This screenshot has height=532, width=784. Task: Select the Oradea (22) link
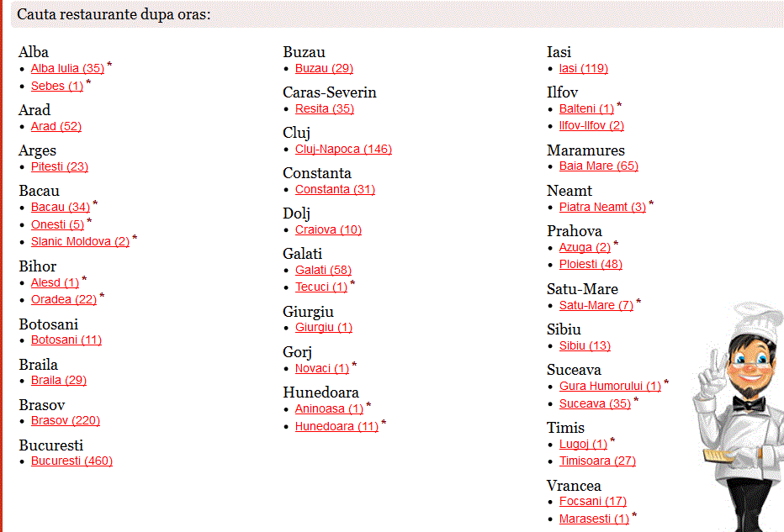pos(63,300)
